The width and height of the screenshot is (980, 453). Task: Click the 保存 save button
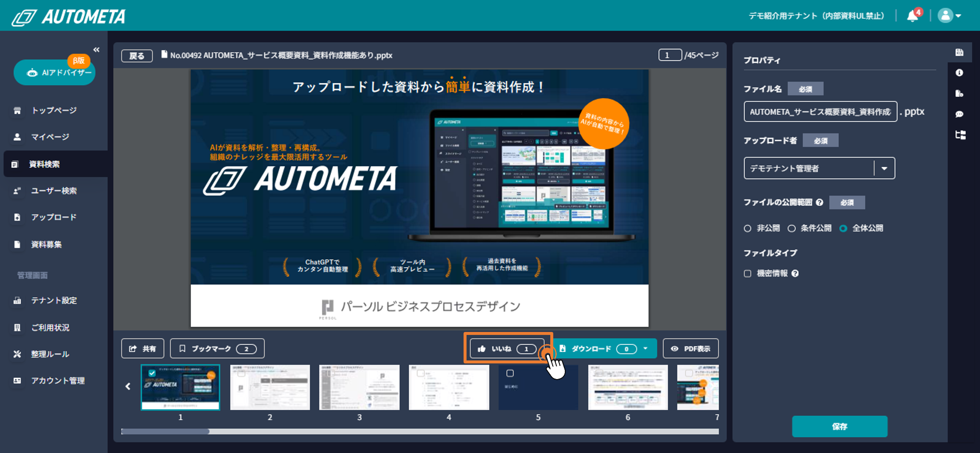tap(840, 426)
